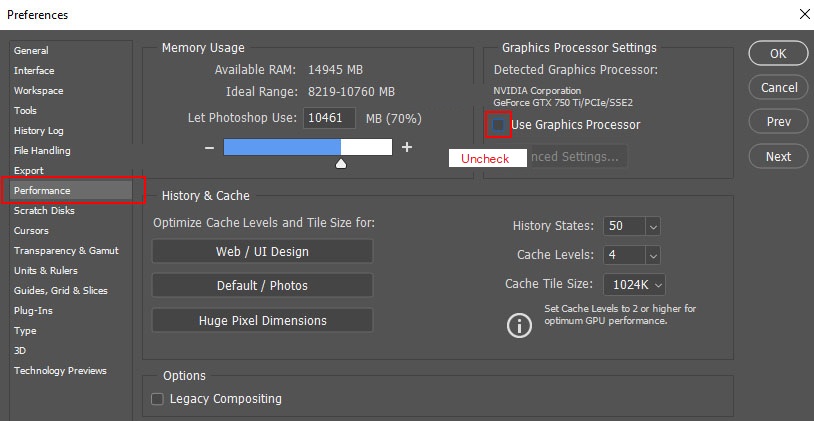
Task: Select Huge Pixel Dimensions preset
Action: pyautogui.click(x=262, y=321)
